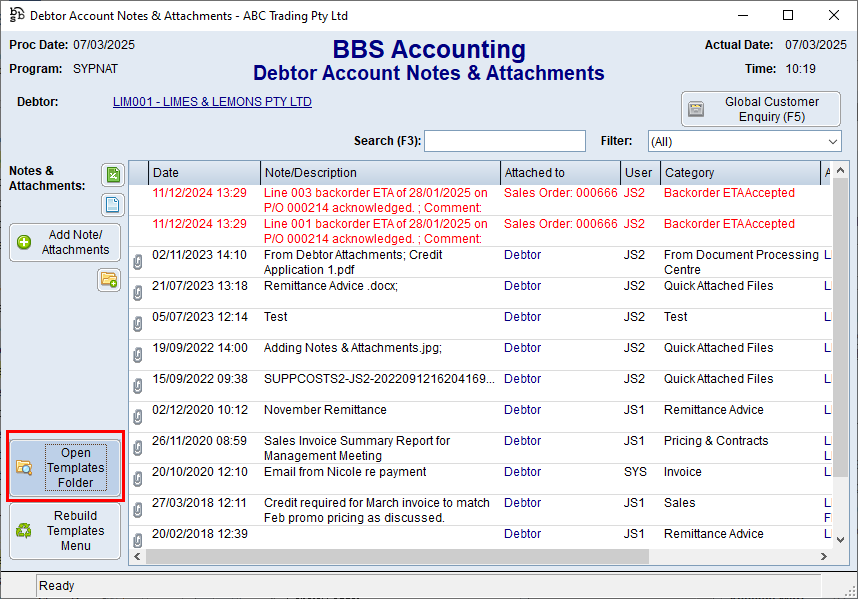Click the Category column header
Screen dimensions: 858x599
(739, 172)
